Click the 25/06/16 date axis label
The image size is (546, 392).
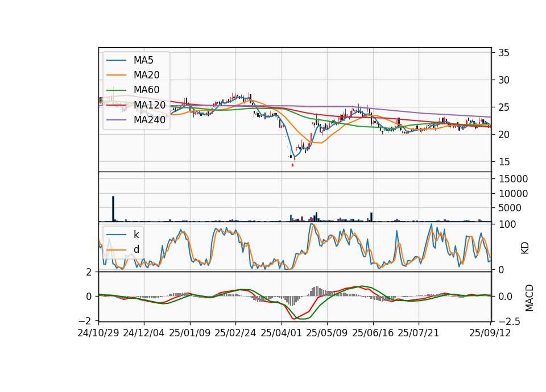coord(373,333)
